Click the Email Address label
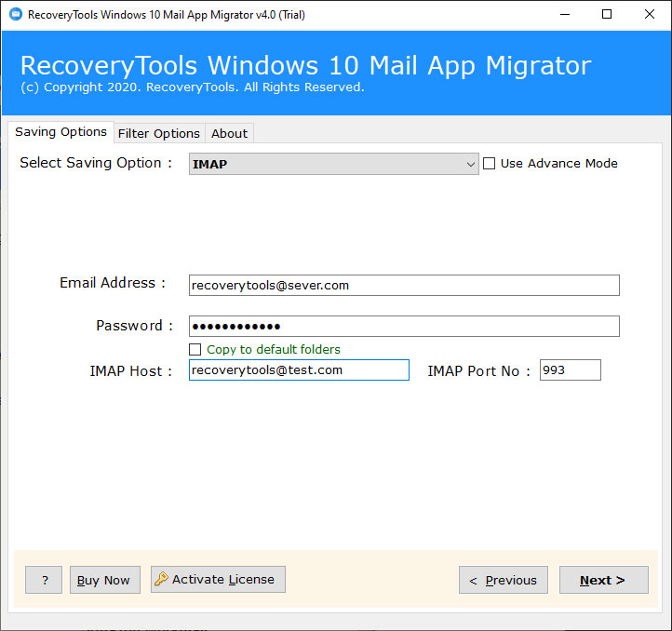The height and width of the screenshot is (631, 672). click(x=113, y=283)
